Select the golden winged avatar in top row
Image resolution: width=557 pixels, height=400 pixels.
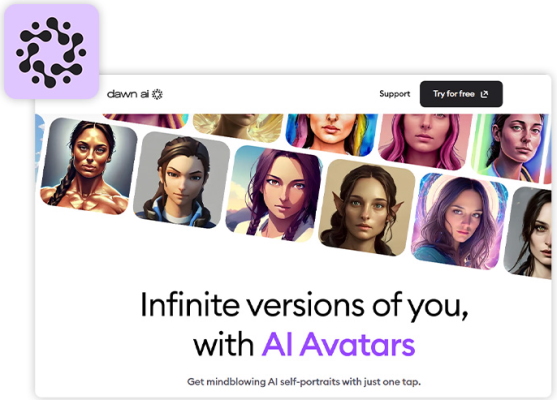point(238,127)
